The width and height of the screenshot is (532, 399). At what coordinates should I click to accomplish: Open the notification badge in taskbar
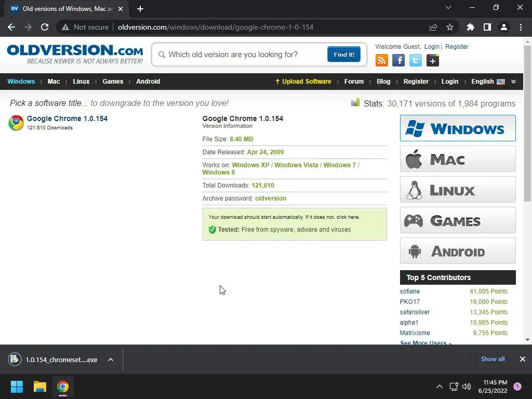coord(517,387)
